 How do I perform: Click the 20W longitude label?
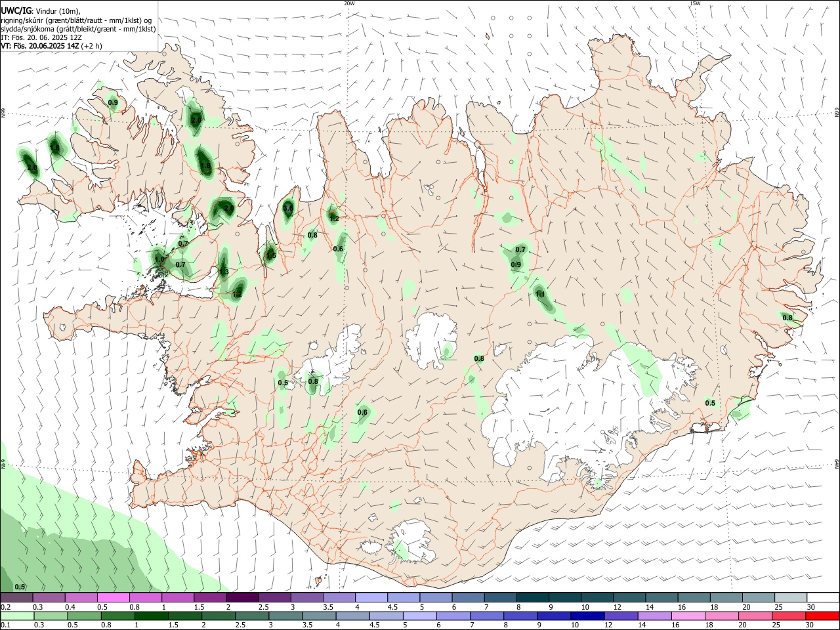(349, 3)
